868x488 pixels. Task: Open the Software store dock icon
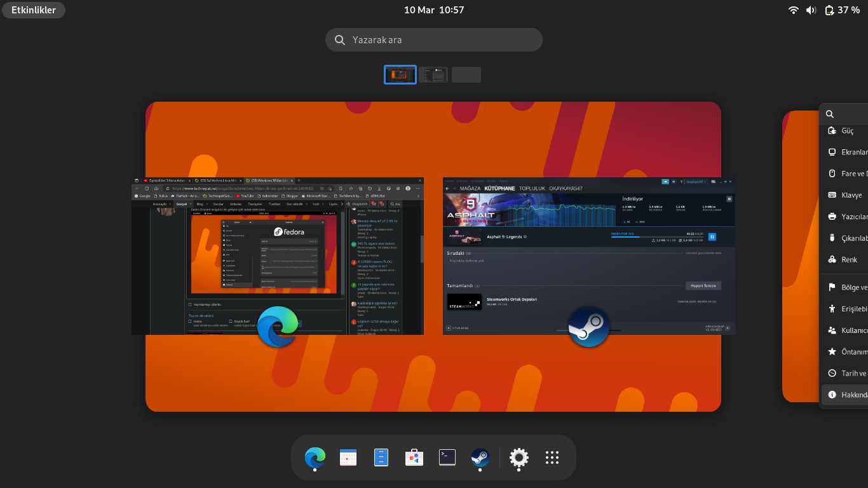tap(414, 457)
